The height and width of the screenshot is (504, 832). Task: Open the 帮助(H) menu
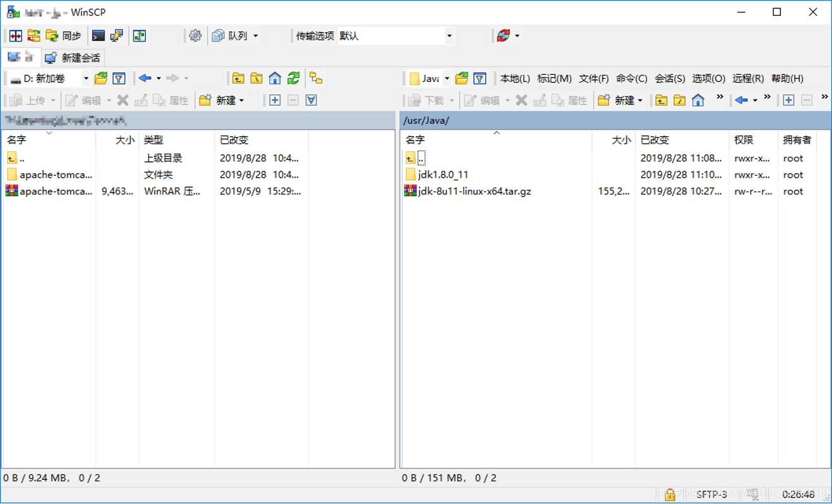[787, 79]
